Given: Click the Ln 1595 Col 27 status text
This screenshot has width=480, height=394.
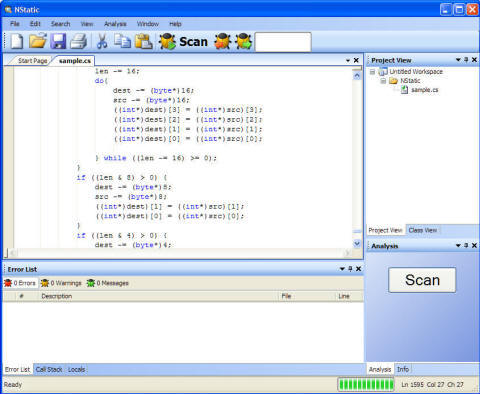Looking at the screenshot, I should 432,385.
